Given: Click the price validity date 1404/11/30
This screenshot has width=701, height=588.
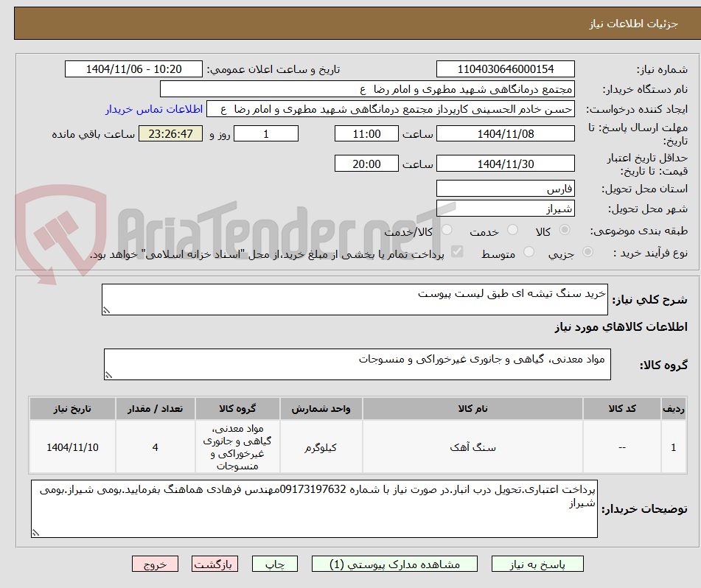Looking at the screenshot, I should [x=505, y=164].
